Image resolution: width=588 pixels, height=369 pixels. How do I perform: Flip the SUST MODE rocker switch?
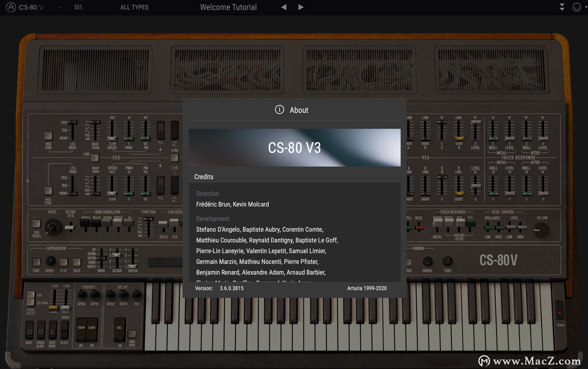pyautogui.click(x=53, y=330)
